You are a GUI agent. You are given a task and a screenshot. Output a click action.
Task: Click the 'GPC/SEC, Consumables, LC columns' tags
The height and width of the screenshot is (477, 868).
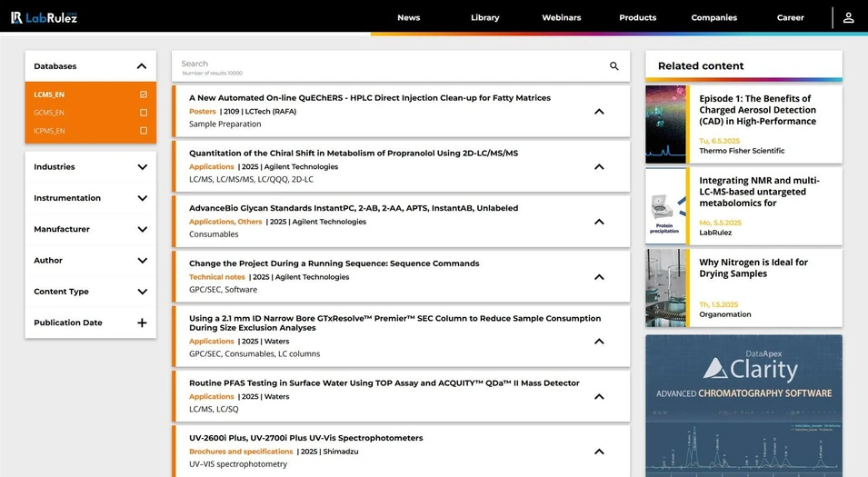[254, 353]
